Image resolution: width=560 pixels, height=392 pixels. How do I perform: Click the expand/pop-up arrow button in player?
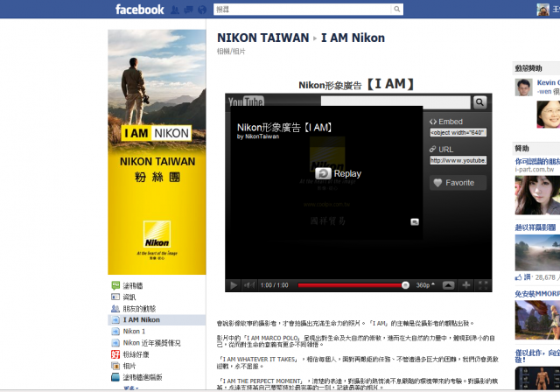(x=448, y=285)
